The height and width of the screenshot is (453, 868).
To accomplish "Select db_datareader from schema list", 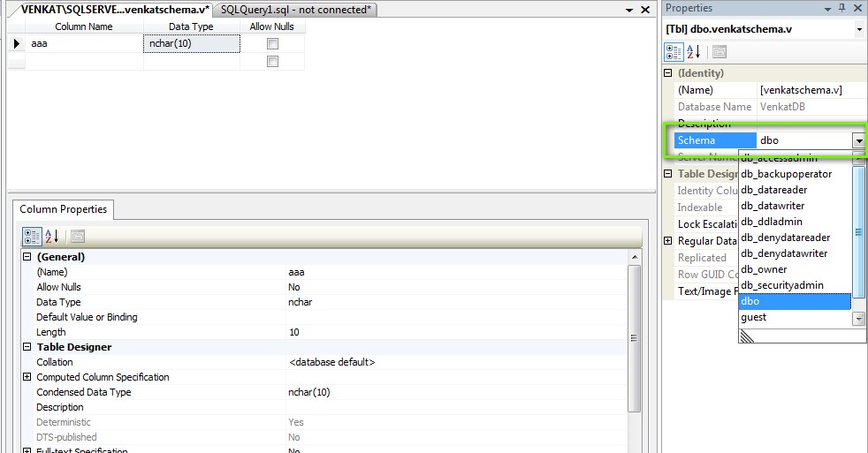I will [x=795, y=190].
